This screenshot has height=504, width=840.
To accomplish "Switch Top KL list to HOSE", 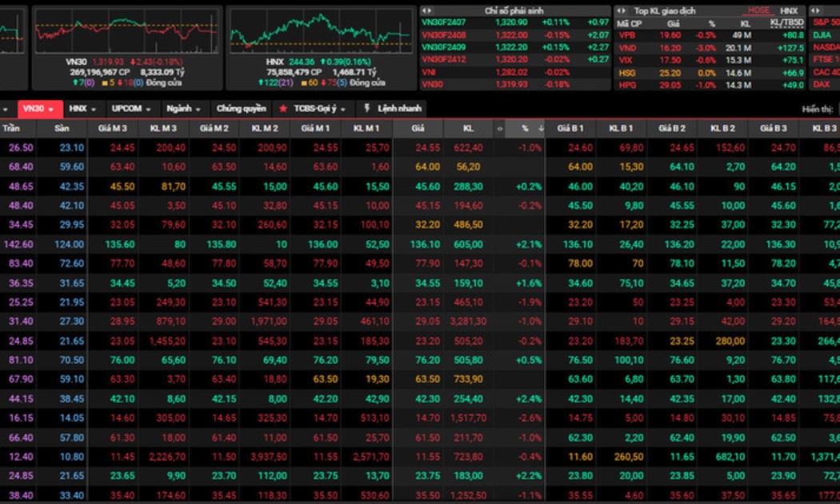I will point(758,10).
